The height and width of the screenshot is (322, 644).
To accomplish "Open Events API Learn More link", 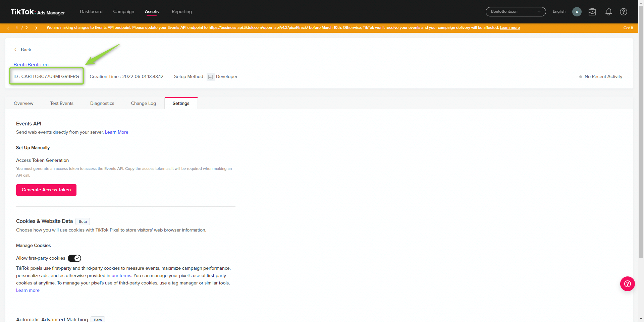I will [x=116, y=132].
